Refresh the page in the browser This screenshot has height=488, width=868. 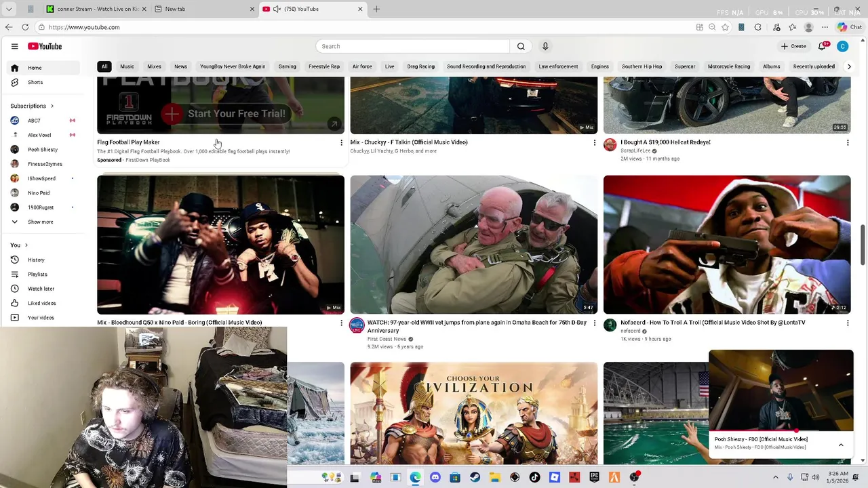[x=25, y=27]
